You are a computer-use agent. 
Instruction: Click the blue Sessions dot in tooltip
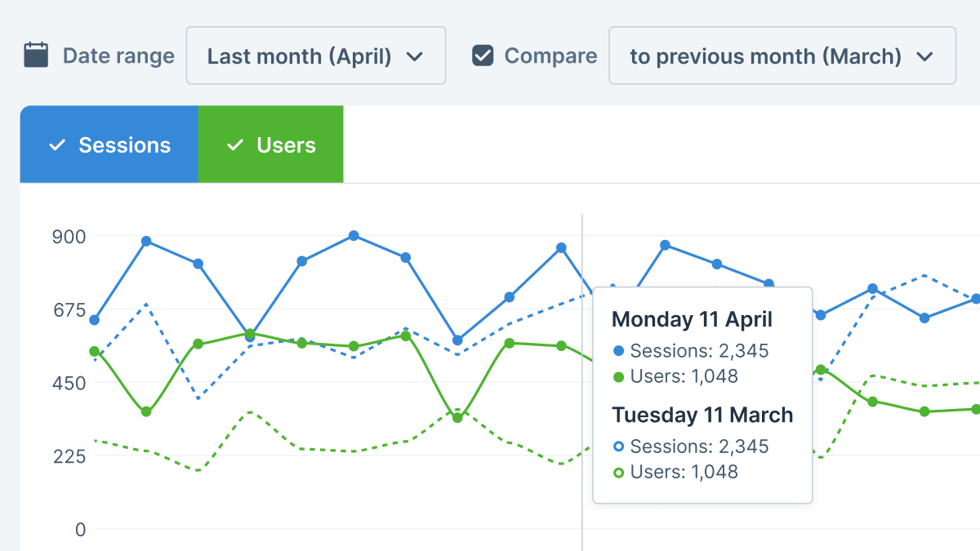tap(618, 351)
